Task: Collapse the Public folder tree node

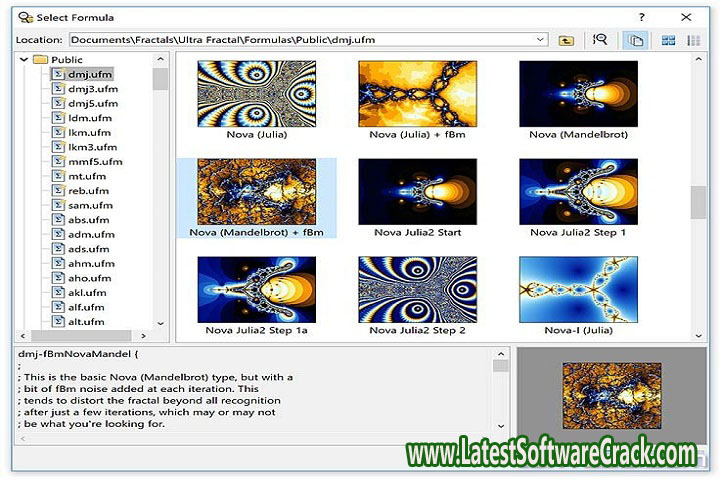Action: point(25,60)
